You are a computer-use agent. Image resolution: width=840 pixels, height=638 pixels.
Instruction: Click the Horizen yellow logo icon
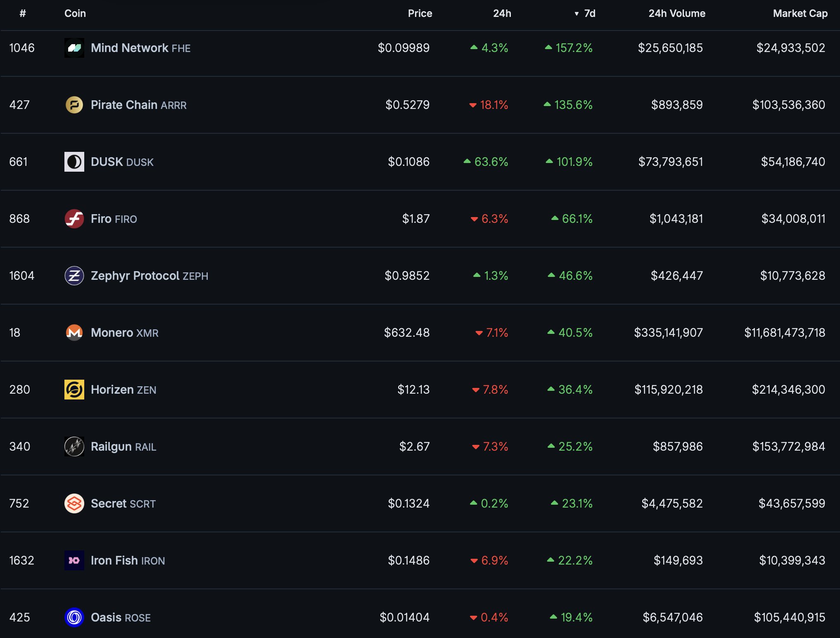point(74,390)
